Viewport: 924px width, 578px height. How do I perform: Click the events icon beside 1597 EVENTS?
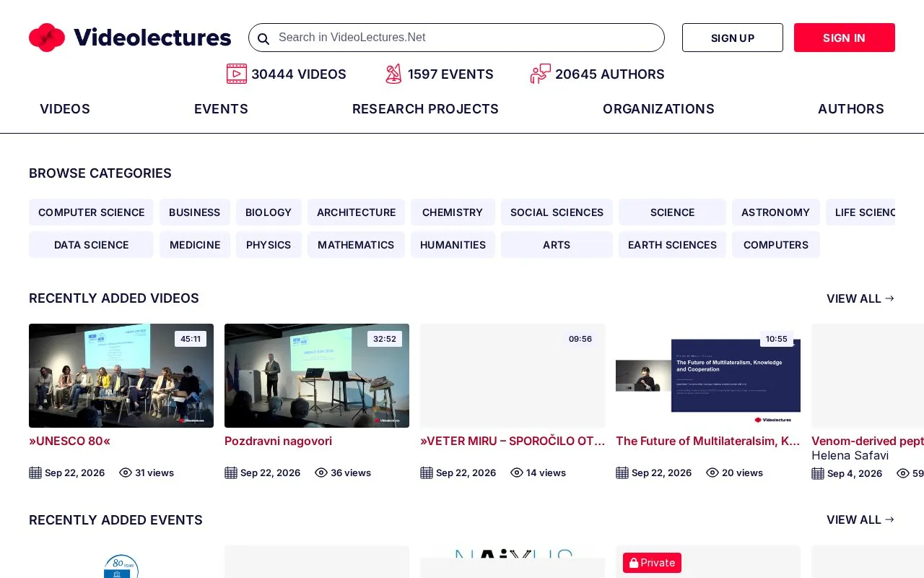click(393, 74)
